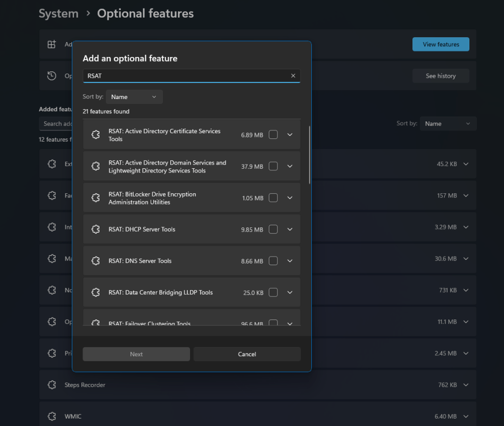
Task: Expand the Steps Recorder row chevron
Action: click(x=466, y=385)
